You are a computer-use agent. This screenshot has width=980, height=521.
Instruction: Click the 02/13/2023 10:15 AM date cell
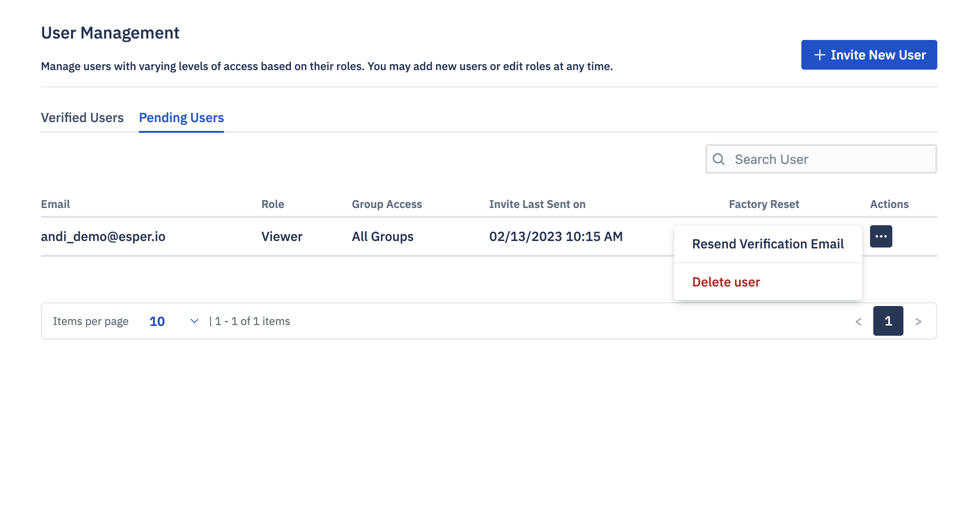click(x=556, y=236)
